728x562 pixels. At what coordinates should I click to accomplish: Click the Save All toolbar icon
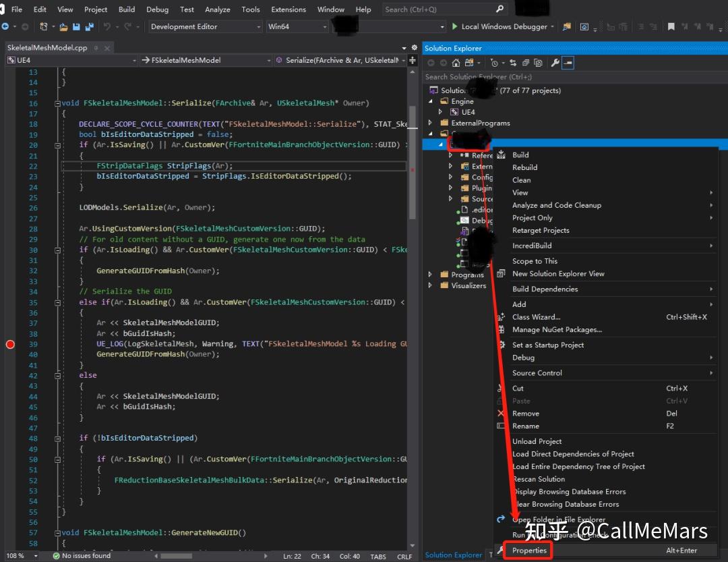coord(89,27)
